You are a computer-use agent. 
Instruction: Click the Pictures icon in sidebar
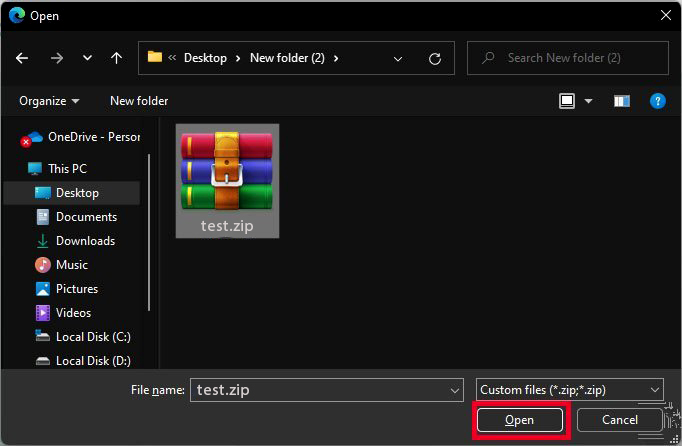pos(43,288)
